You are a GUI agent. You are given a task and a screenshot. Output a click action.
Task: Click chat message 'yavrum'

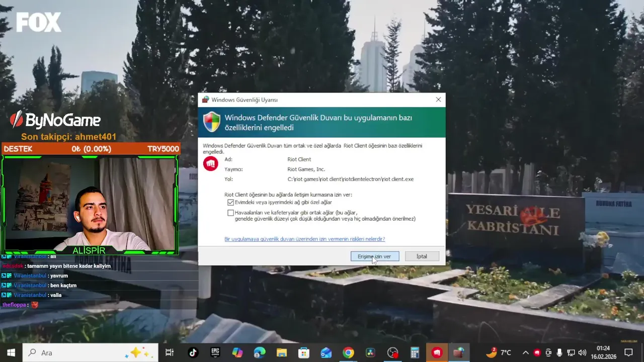59,276
